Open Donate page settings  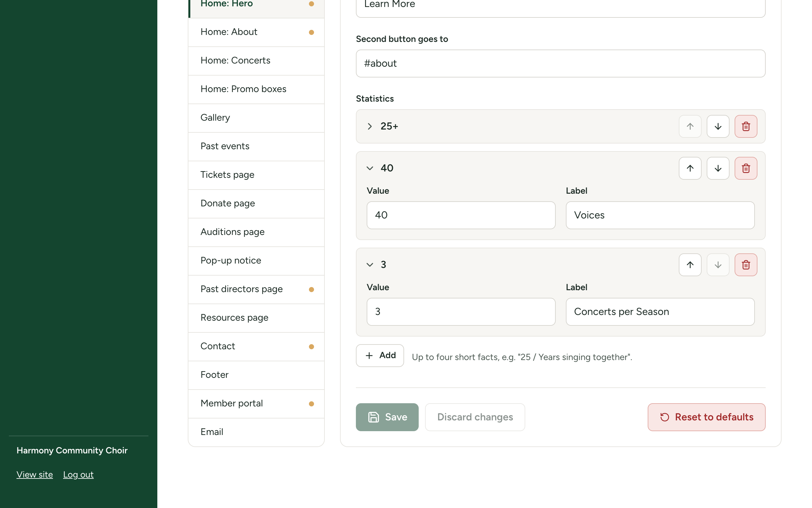(x=256, y=204)
